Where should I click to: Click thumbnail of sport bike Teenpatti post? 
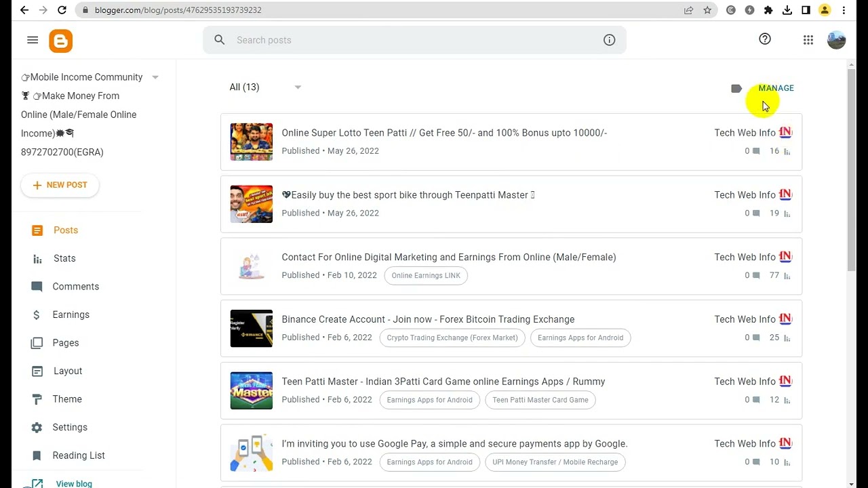(x=251, y=204)
